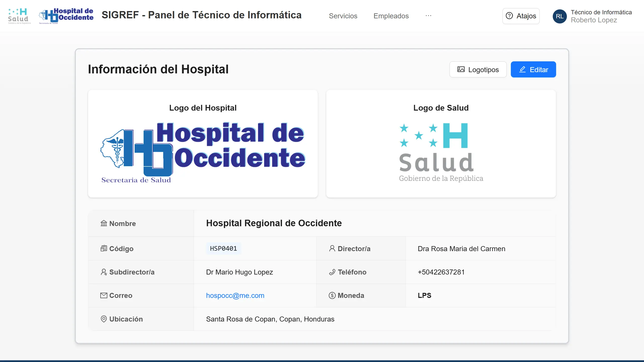The height and width of the screenshot is (362, 644).
Task: Click the Hospital Regional de Occidente name
Action: pyautogui.click(x=274, y=223)
